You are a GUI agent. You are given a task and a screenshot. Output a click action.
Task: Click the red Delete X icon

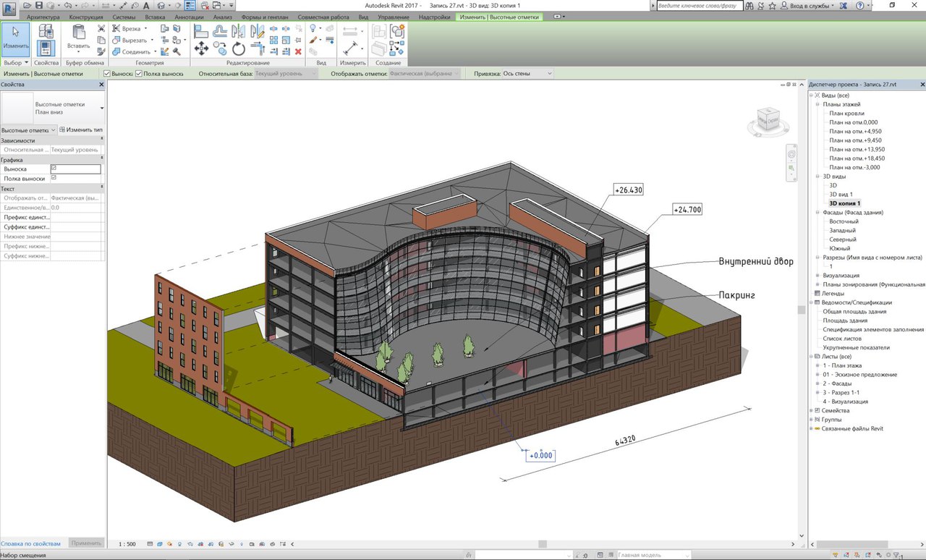click(x=298, y=51)
